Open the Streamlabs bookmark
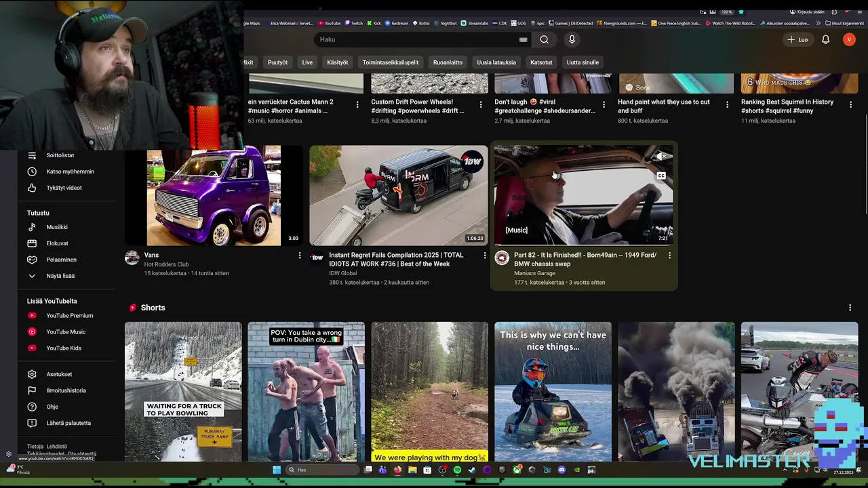Screen dimensions: 868x488 [x=475, y=23]
